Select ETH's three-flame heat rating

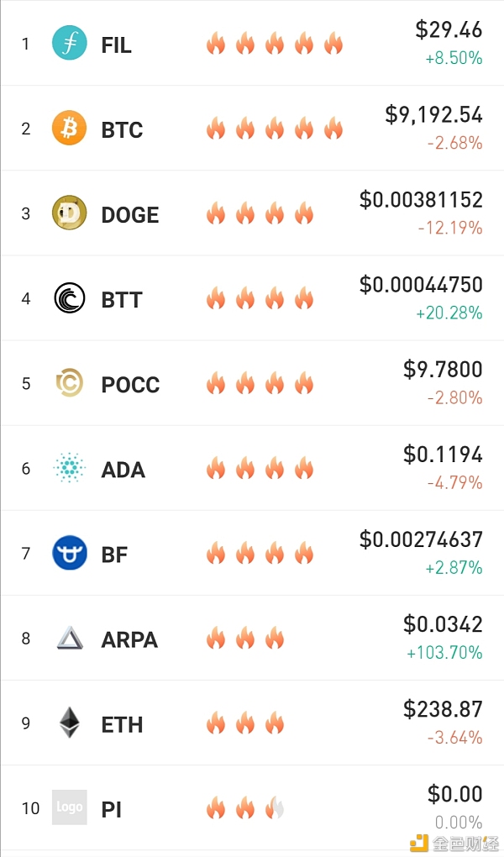click(245, 723)
